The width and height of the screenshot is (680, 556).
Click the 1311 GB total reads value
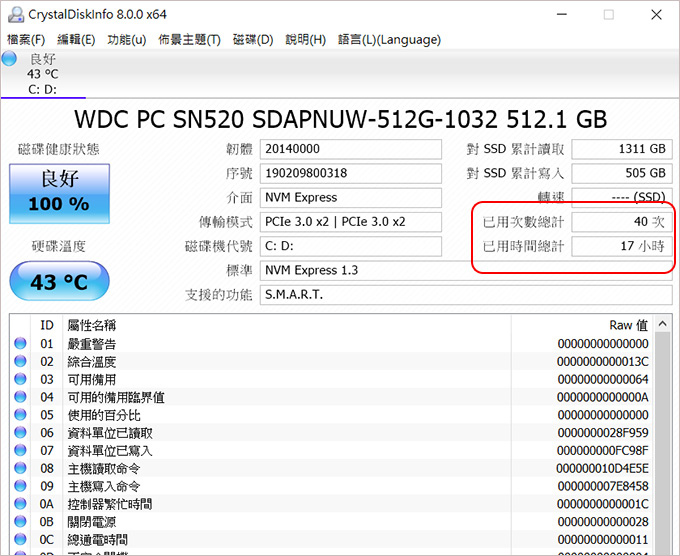622,149
